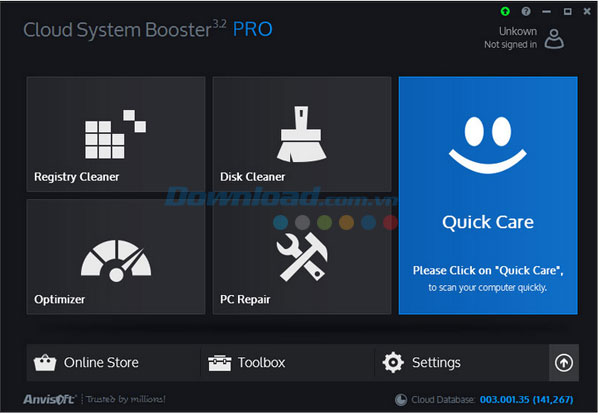Click the user account avatar icon

coord(554,39)
